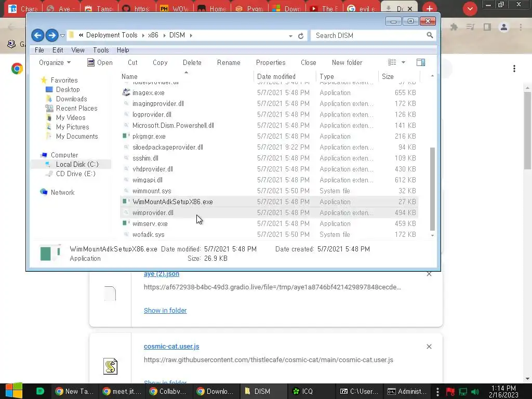Open Chrome downloads page three-dot menu

514,69
